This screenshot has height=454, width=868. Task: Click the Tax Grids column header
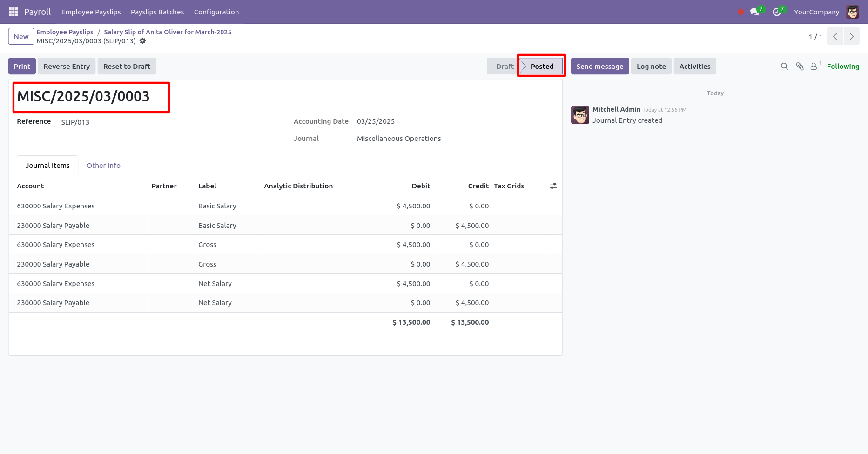pos(509,186)
